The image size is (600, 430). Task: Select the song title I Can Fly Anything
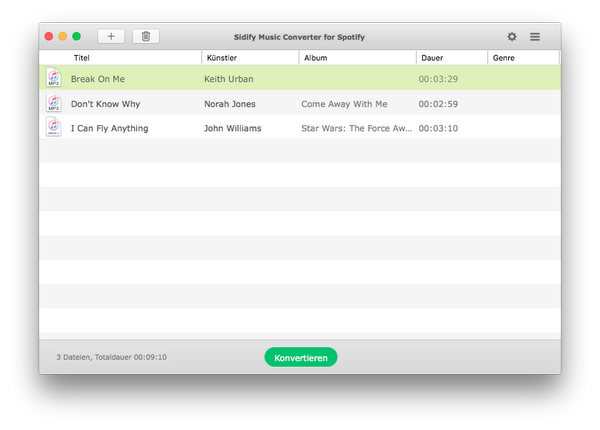[x=109, y=129]
